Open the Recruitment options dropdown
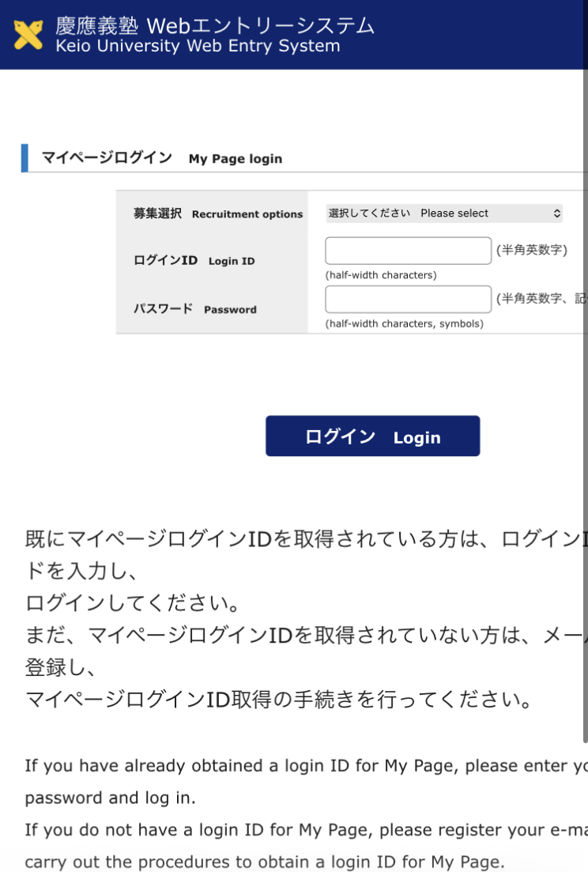 click(443, 213)
